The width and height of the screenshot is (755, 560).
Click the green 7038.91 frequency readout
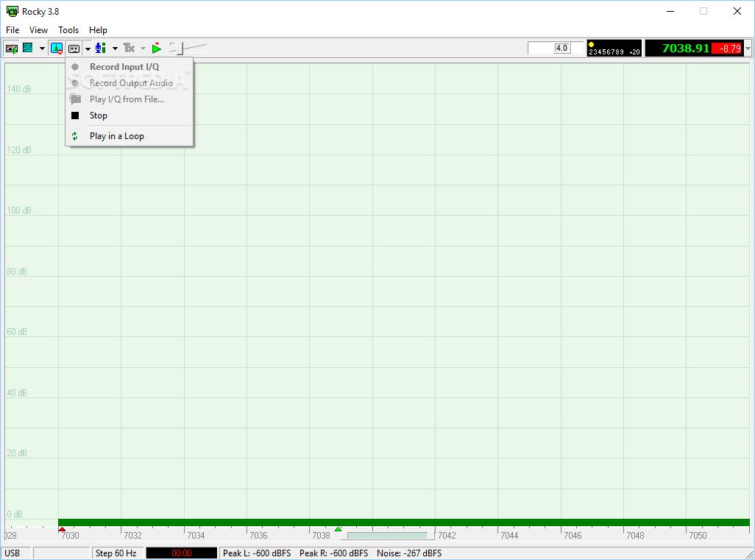tap(686, 48)
